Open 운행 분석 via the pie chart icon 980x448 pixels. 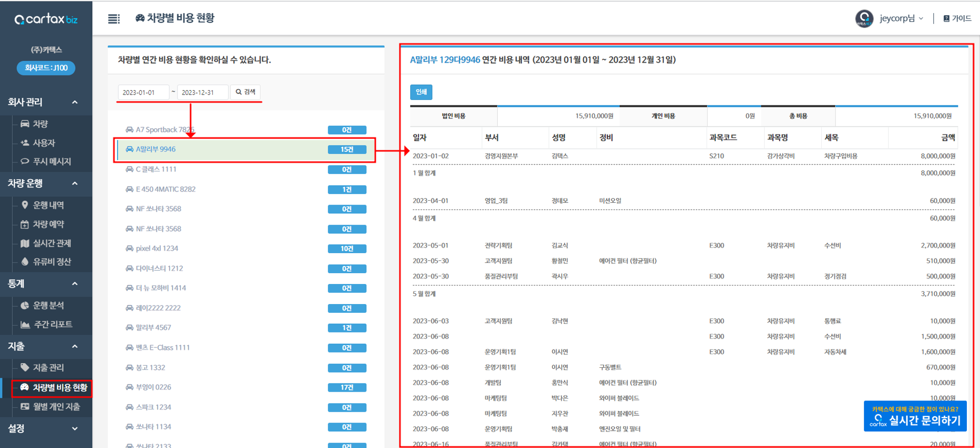tap(25, 305)
